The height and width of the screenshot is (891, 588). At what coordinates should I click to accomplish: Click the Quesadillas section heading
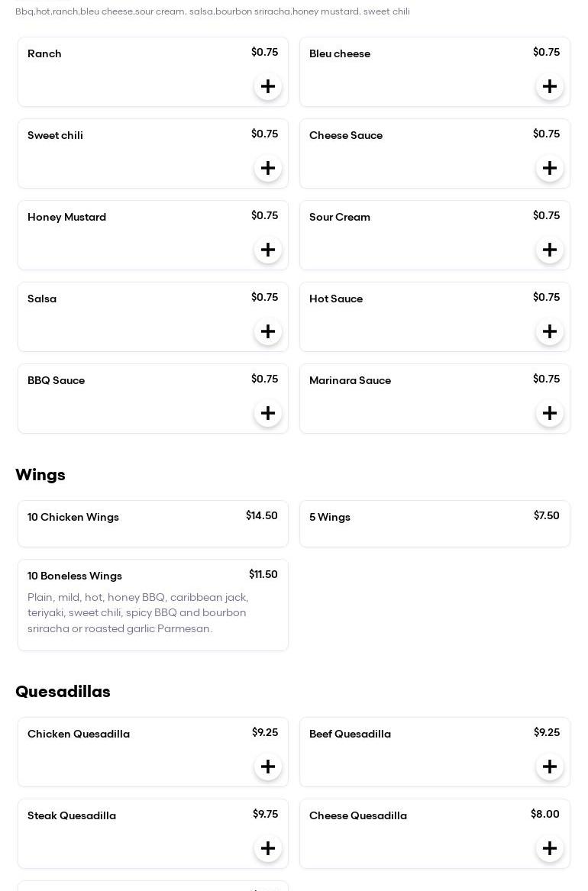[x=63, y=692]
